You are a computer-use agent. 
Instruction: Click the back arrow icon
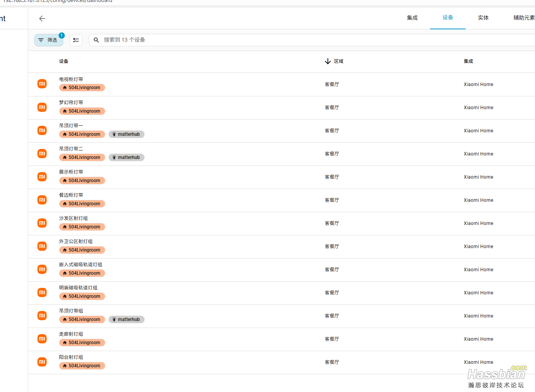coord(42,19)
